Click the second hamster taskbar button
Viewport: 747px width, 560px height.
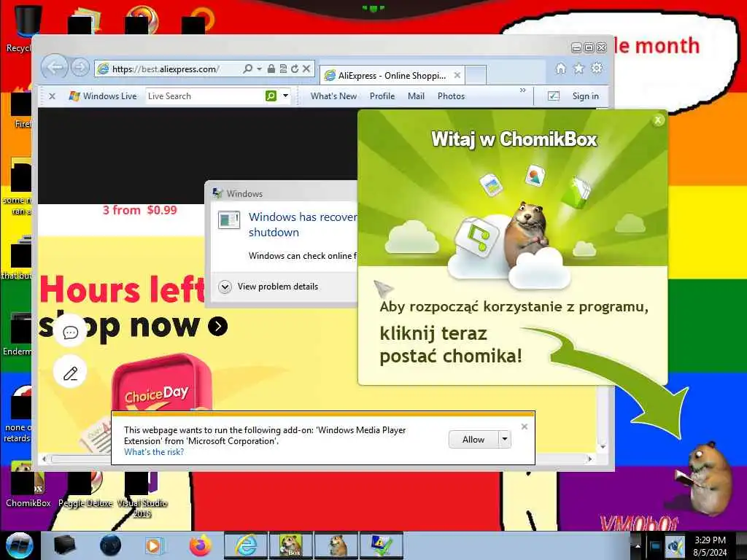tap(336, 545)
